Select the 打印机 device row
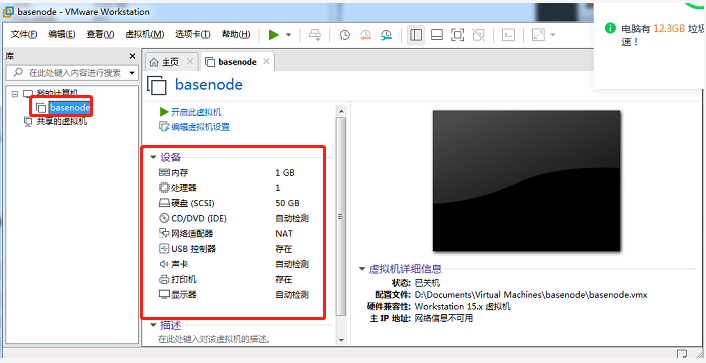 click(x=234, y=280)
